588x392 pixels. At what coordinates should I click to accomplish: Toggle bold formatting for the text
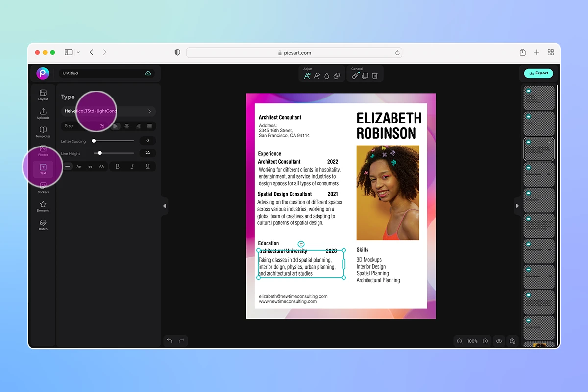click(117, 166)
